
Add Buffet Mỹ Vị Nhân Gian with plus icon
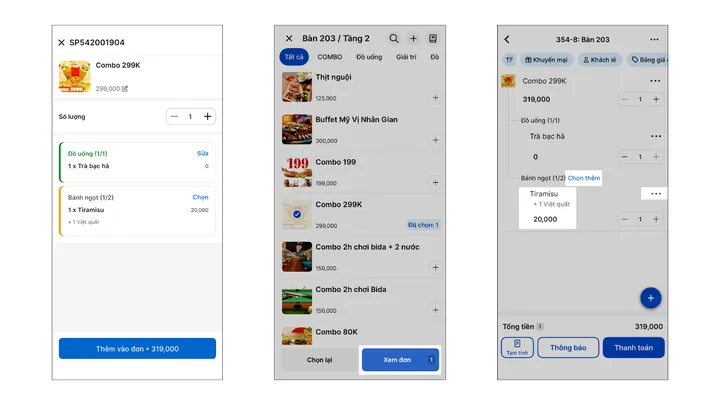tap(435, 140)
